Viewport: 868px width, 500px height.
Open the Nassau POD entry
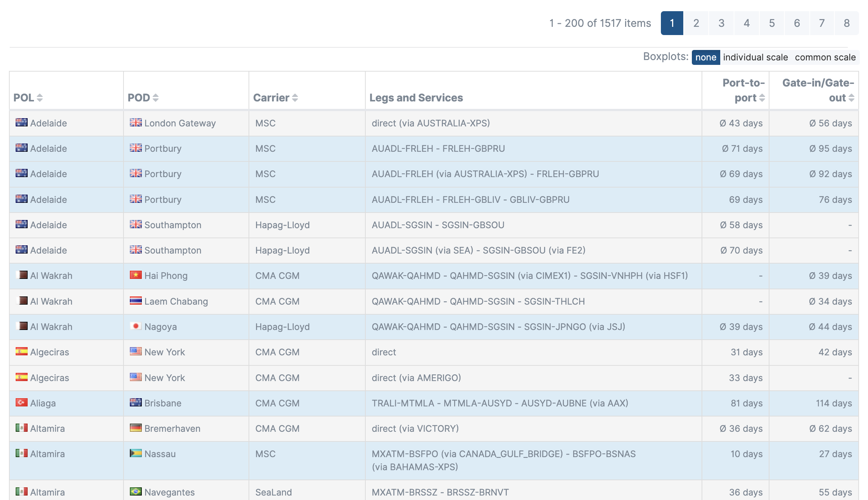pyautogui.click(x=160, y=454)
